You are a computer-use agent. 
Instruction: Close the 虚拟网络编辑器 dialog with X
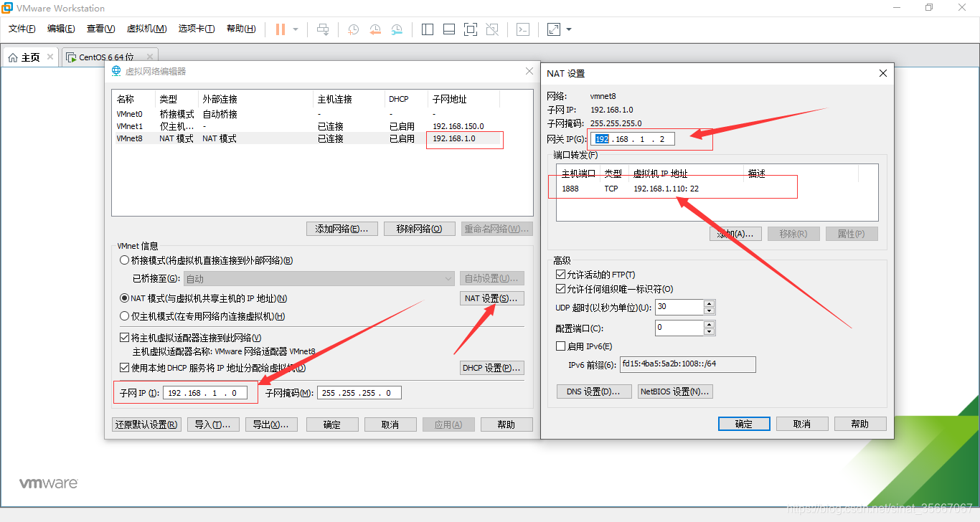point(529,70)
